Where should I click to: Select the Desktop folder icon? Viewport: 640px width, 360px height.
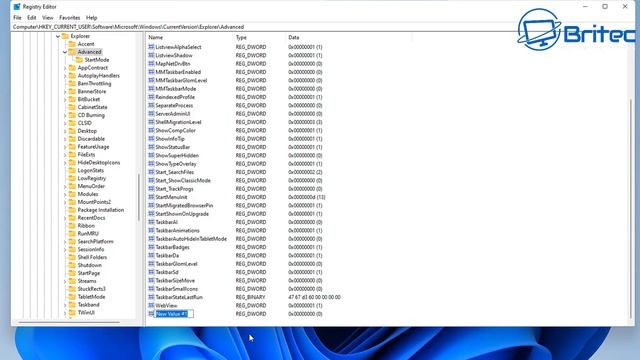(x=72, y=131)
